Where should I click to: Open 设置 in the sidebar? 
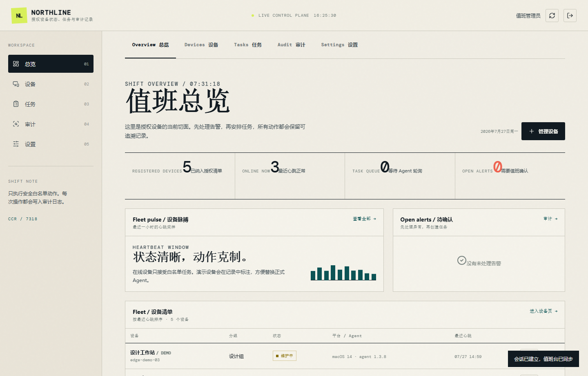click(x=51, y=144)
